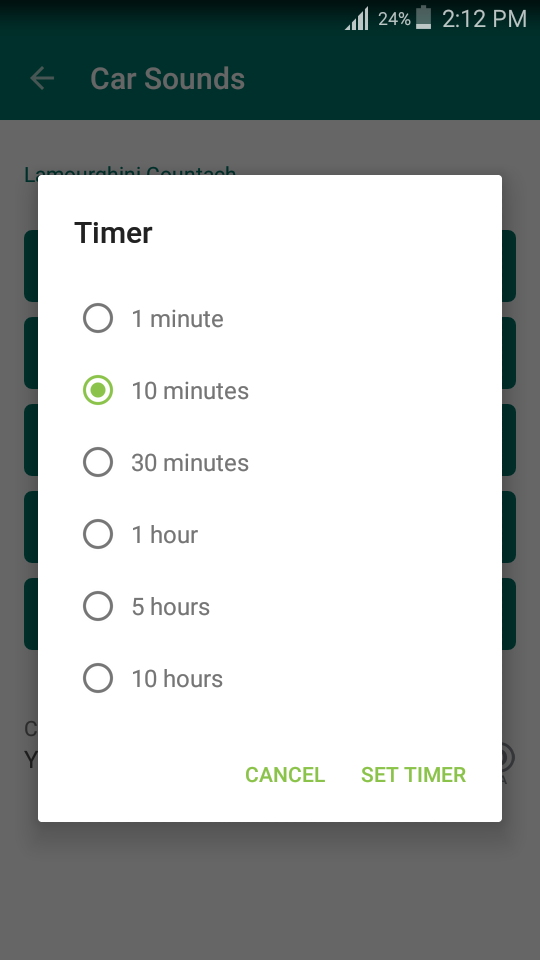Tap the 24% battery percentage indicator
Viewport: 540px width, 960px height.
coord(394,19)
